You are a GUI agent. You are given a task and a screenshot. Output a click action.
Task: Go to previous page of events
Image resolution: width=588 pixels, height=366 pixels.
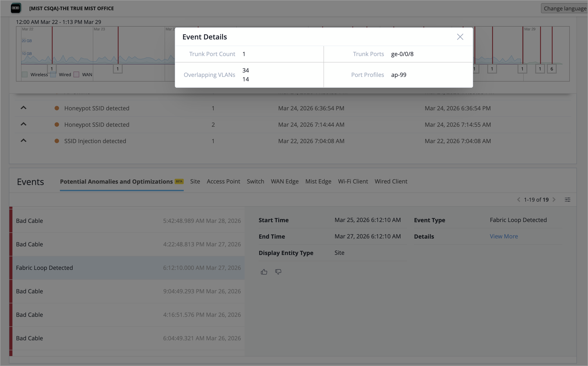pos(519,200)
